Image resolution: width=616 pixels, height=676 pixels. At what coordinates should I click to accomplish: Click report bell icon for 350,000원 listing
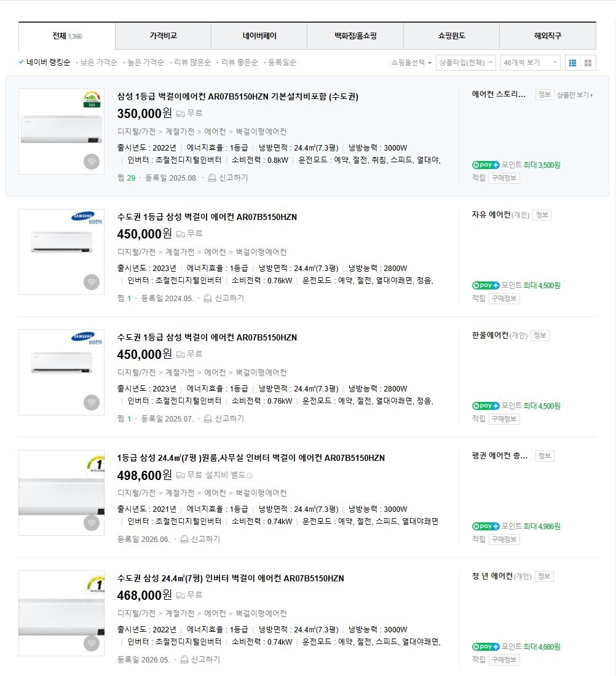click(x=212, y=178)
